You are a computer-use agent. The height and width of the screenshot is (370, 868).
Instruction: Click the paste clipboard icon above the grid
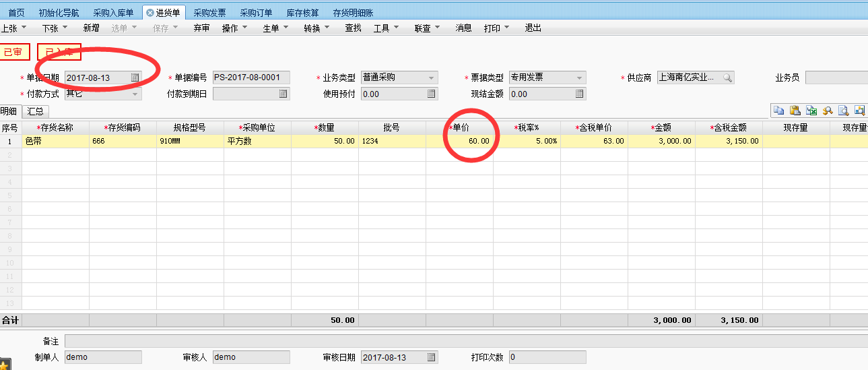coord(795,111)
